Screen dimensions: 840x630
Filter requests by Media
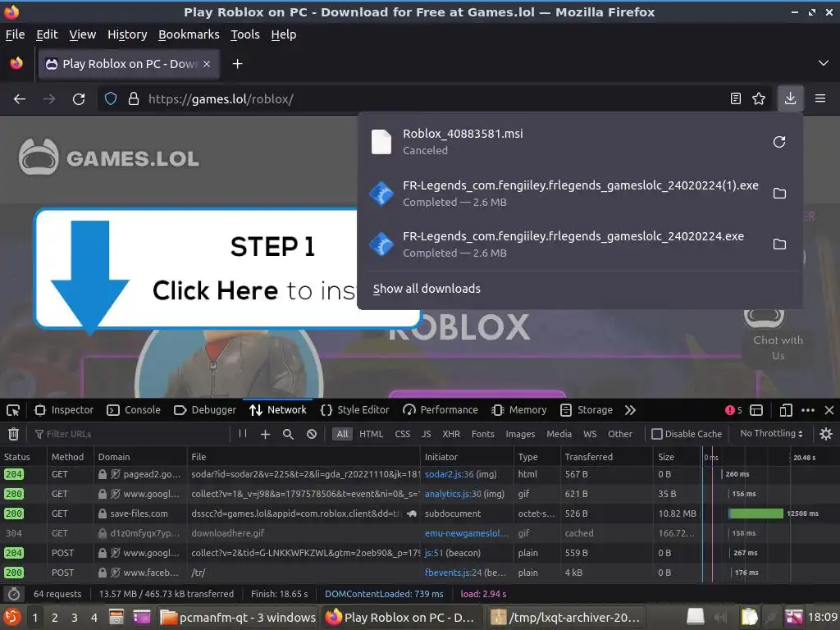click(x=559, y=434)
